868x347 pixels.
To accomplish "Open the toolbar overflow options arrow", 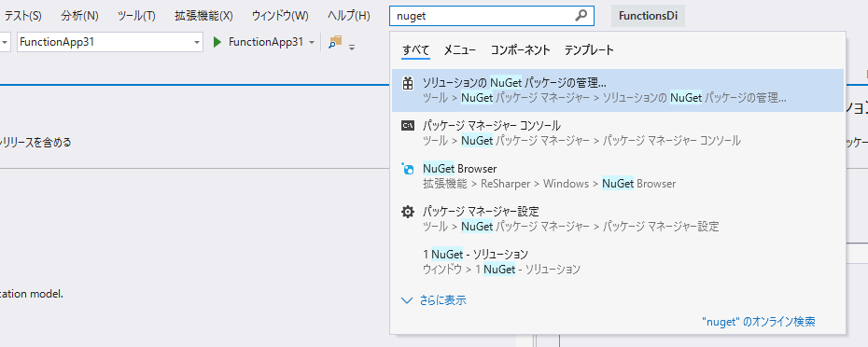I will tap(352, 48).
